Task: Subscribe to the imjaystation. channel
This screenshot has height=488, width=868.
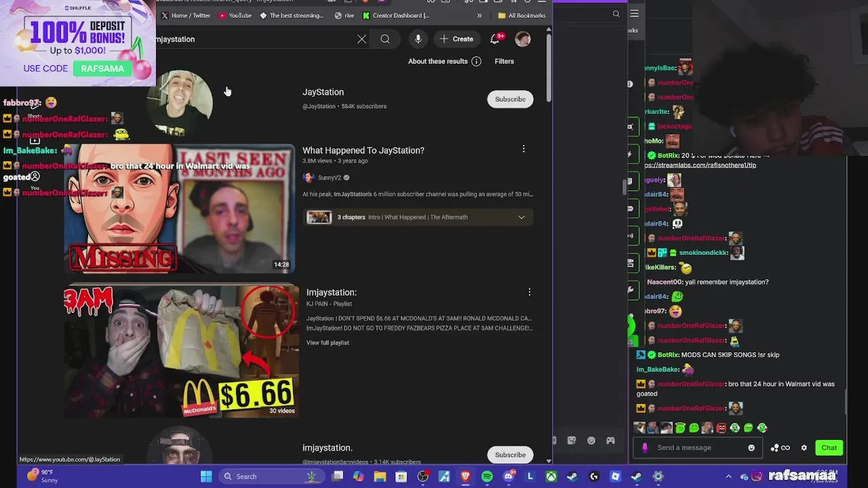Action: [x=510, y=455]
